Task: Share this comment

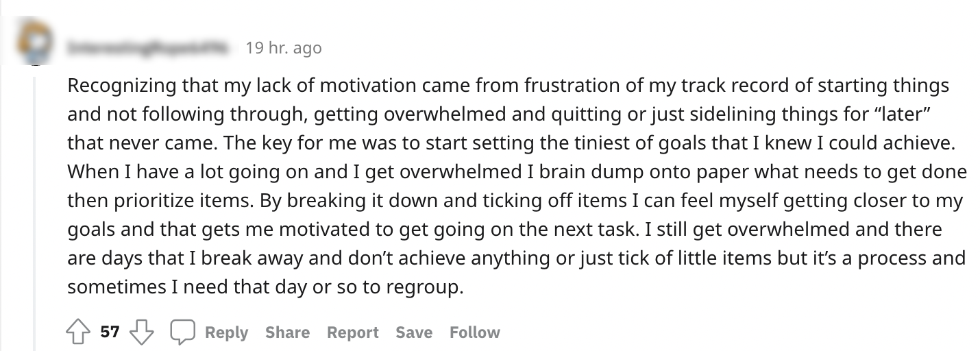Action: (287, 332)
